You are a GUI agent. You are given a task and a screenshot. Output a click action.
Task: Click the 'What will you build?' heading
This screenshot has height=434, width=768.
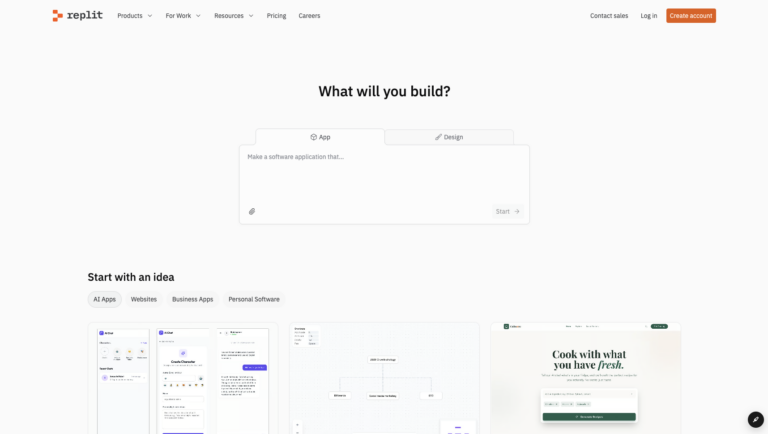point(384,92)
